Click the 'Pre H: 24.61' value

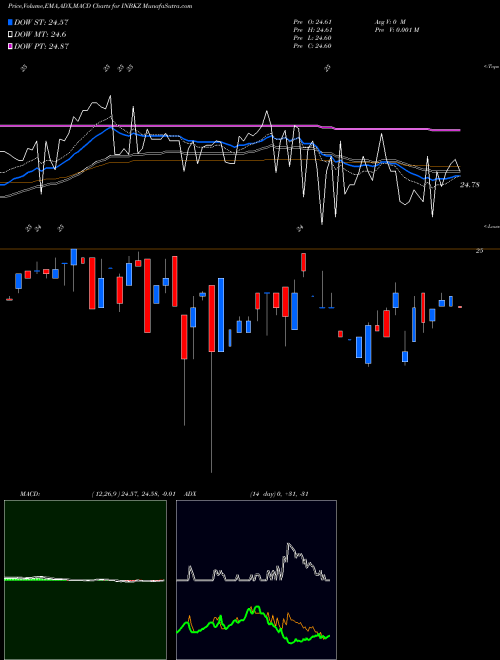click(313, 30)
